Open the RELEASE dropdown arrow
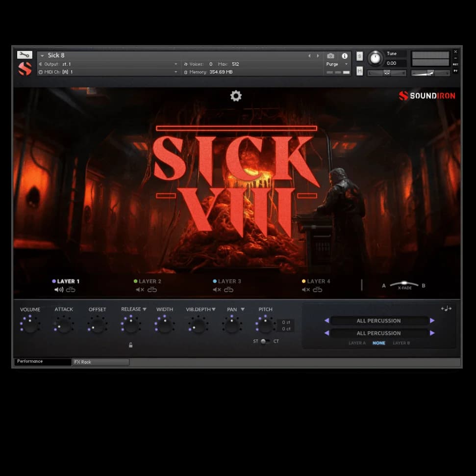Image resolution: width=476 pixels, height=476 pixels. pos(145,309)
